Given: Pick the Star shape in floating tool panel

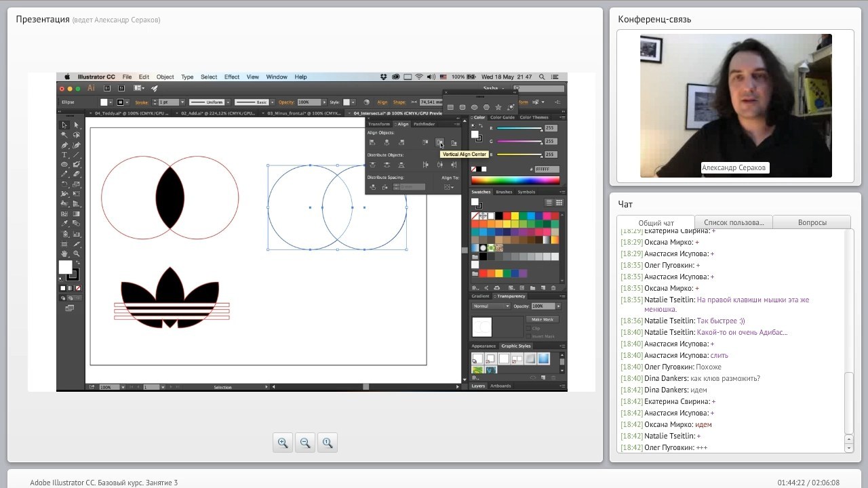Looking at the screenshot, I should tap(498, 107).
